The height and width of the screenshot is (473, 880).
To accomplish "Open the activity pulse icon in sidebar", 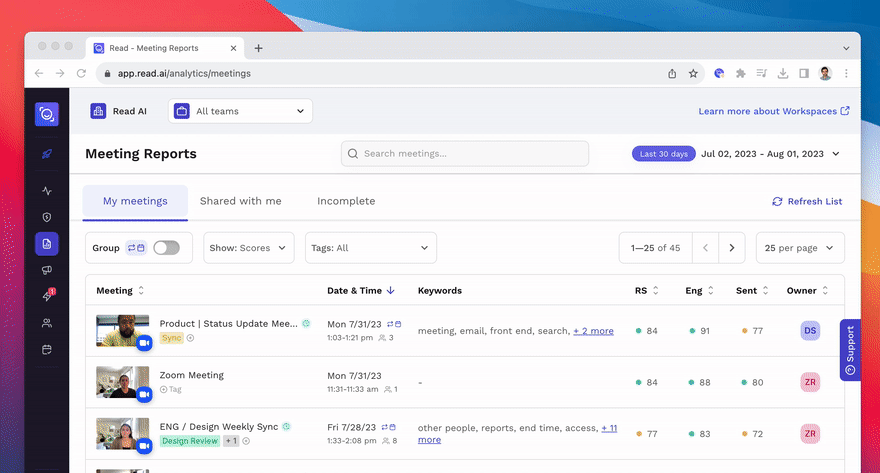I will (x=47, y=191).
